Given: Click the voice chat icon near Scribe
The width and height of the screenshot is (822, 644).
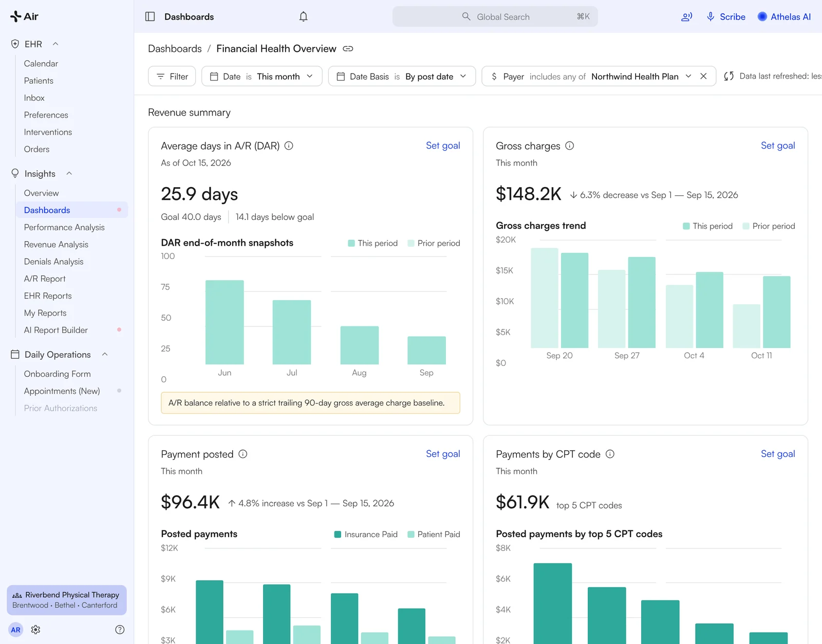Looking at the screenshot, I should click(686, 16).
